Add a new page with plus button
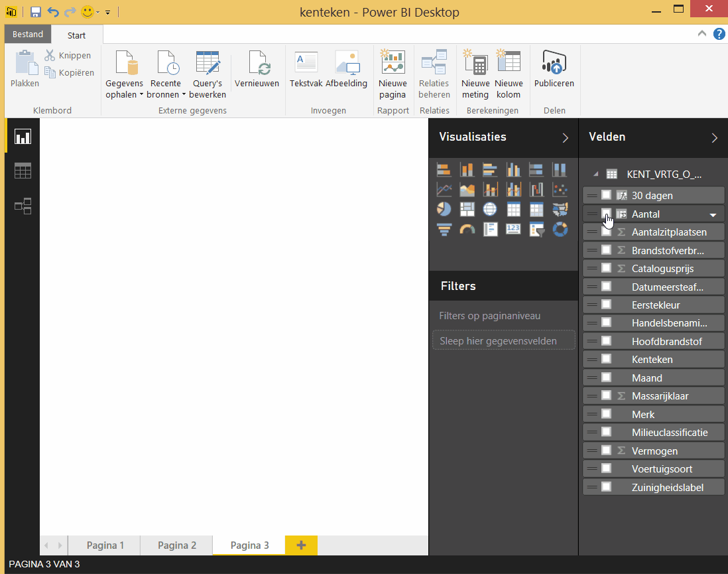728x574 pixels. pyautogui.click(x=301, y=545)
